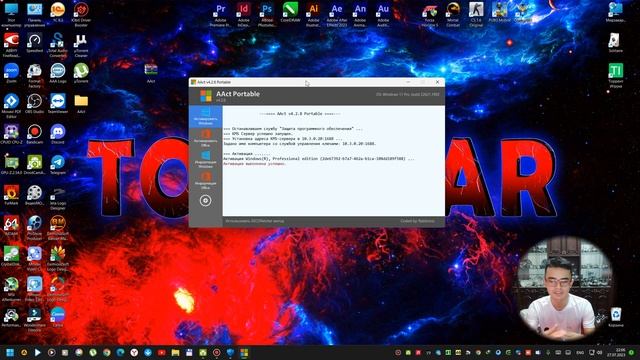The width and height of the screenshot is (640, 360).
Task: Open YouTube icon on taskbar
Action: click(x=162, y=352)
